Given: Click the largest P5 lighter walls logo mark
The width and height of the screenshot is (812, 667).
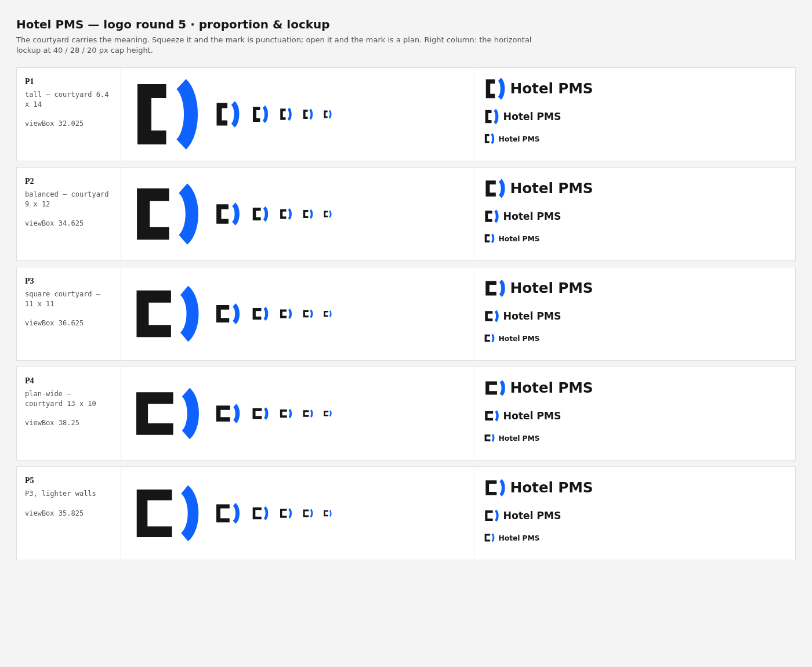Looking at the screenshot, I should 168,513.
